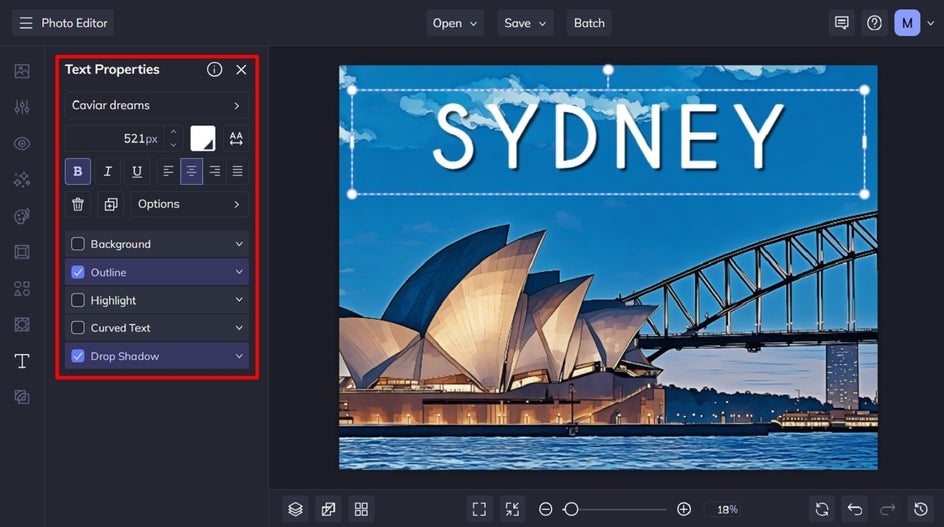Open the Frames sidebar tool

click(22, 252)
